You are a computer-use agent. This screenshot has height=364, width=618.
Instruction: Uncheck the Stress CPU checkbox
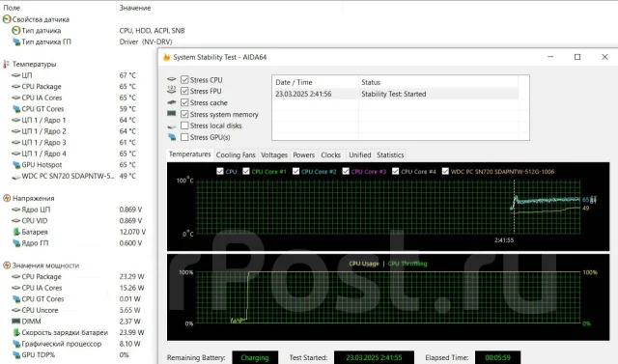184,79
